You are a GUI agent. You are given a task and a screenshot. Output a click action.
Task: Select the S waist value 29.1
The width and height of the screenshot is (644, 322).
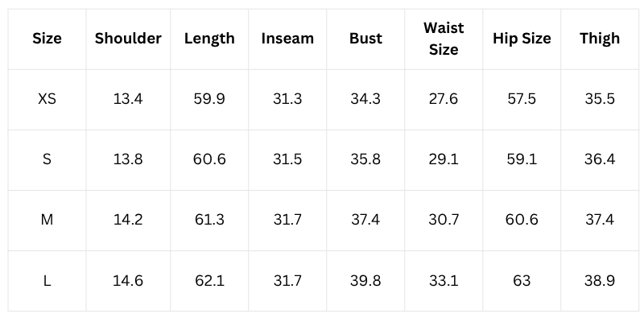click(x=444, y=159)
